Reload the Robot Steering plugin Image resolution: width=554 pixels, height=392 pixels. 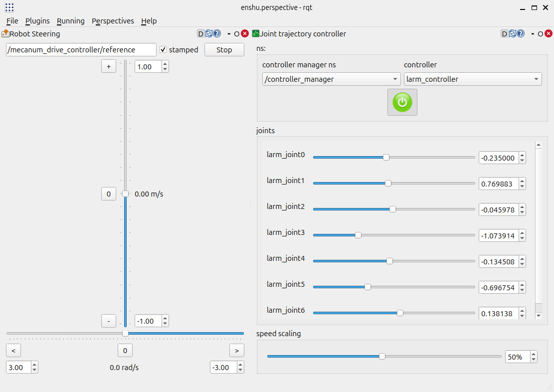[x=209, y=34]
